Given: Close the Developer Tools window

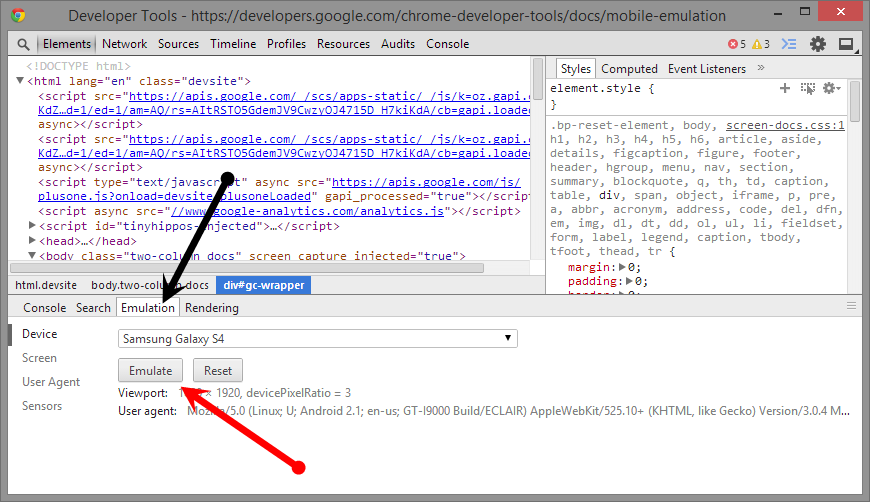Looking at the screenshot, I should (x=841, y=11).
